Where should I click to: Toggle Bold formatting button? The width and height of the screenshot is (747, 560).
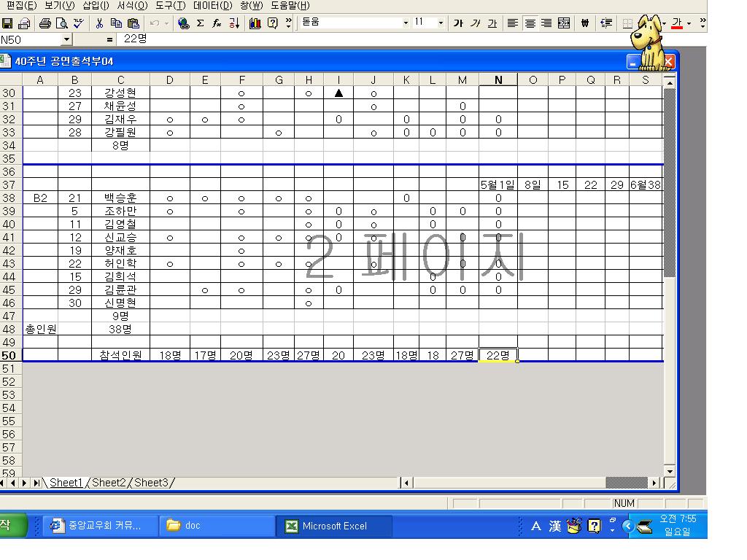pyautogui.click(x=458, y=23)
